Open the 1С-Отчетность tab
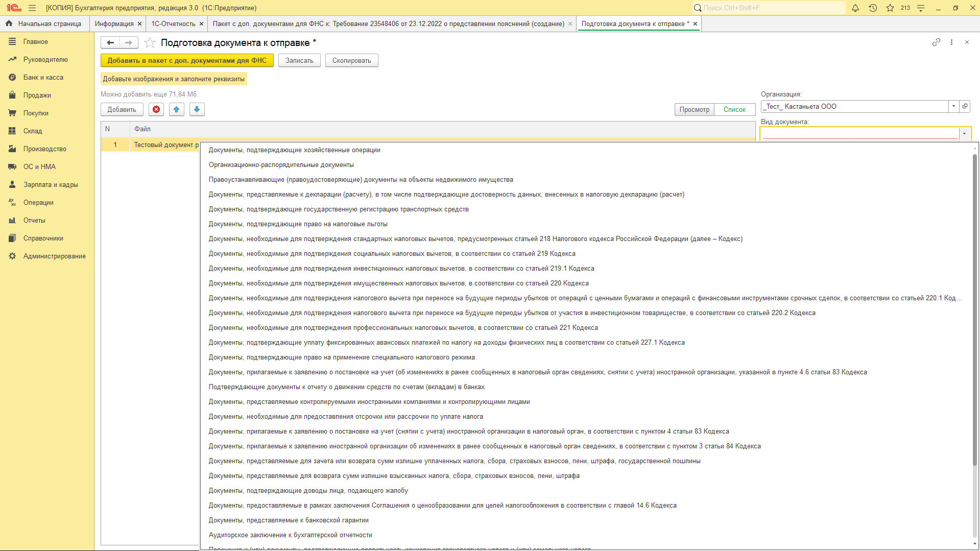The width and height of the screenshot is (980, 551). coord(173,24)
